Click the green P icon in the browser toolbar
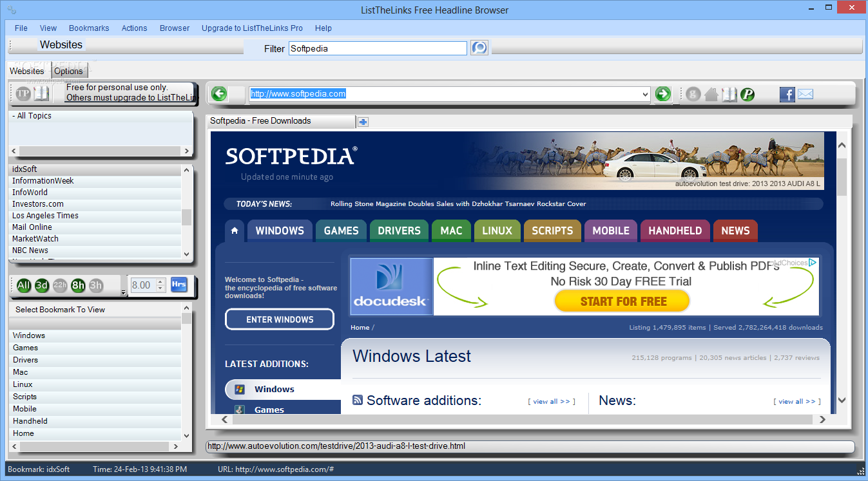The height and width of the screenshot is (481, 868). click(x=747, y=94)
